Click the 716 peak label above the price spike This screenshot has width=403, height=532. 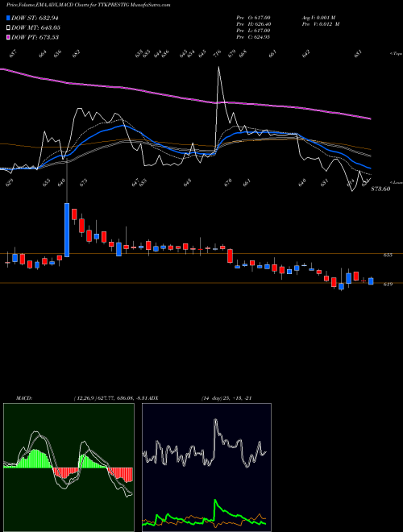[217, 53]
